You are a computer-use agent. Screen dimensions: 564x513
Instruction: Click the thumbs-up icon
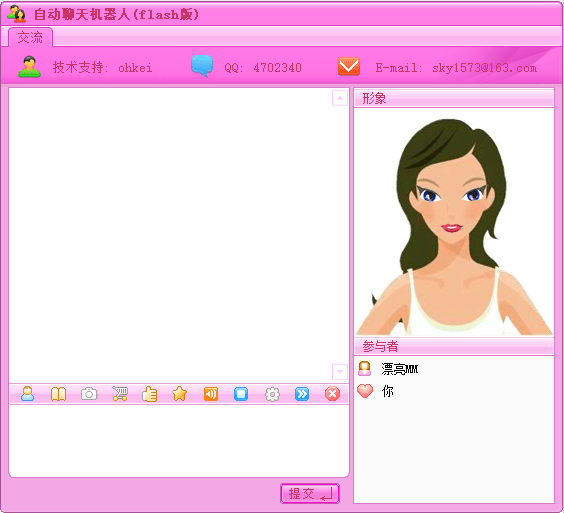pos(150,394)
